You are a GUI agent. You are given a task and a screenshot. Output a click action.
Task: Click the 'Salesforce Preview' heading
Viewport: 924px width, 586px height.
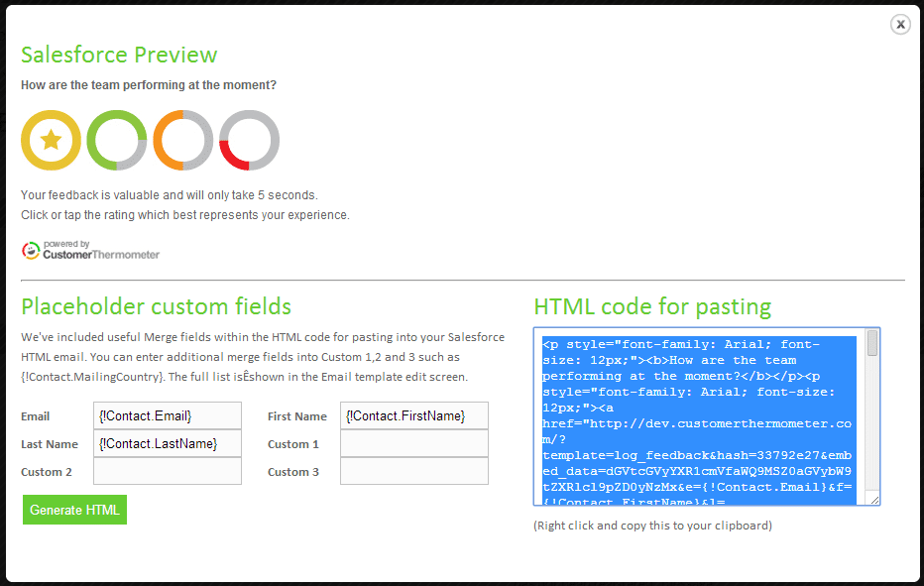click(x=119, y=55)
